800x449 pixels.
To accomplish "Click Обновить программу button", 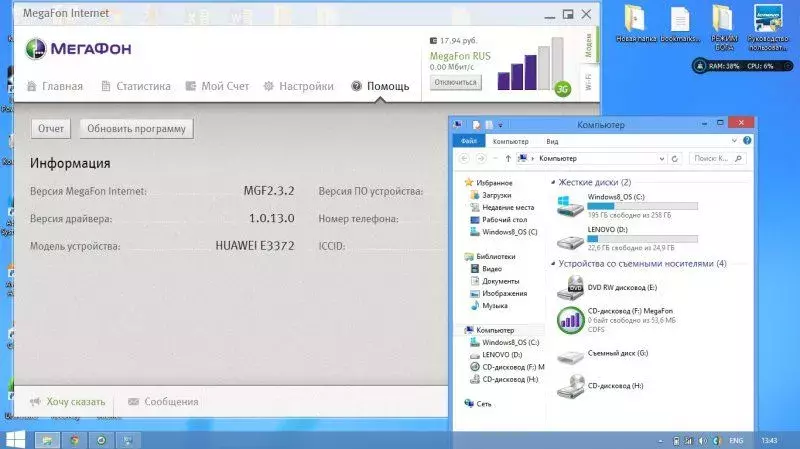I will pos(136,129).
